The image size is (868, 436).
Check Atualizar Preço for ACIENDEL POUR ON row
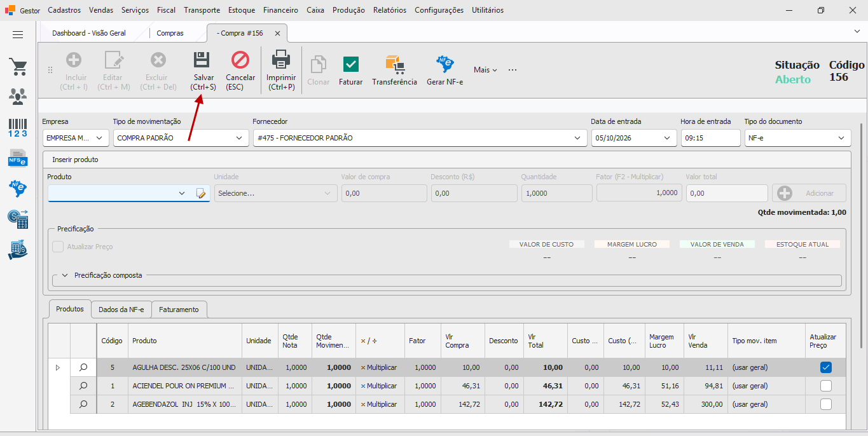click(x=826, y=386)
